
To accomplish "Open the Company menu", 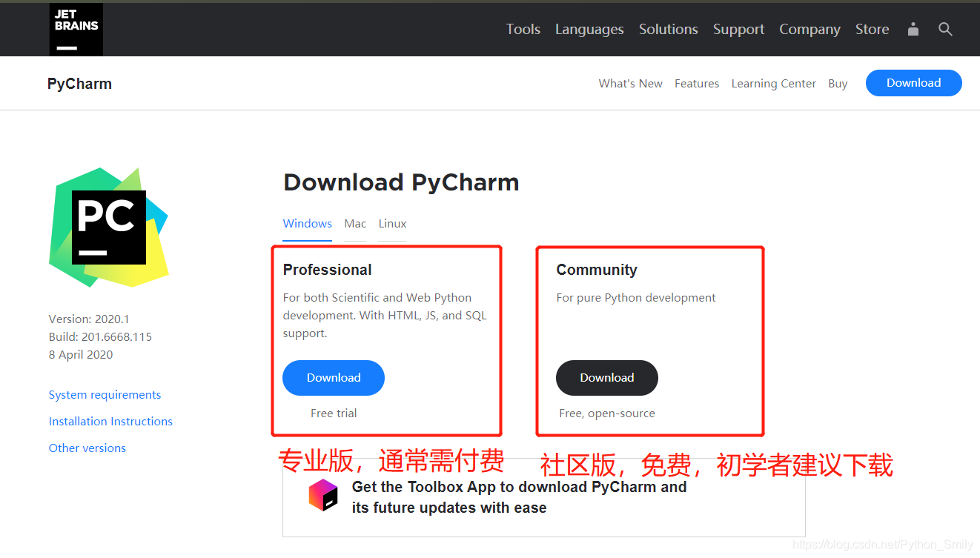I will pos(810,29).
